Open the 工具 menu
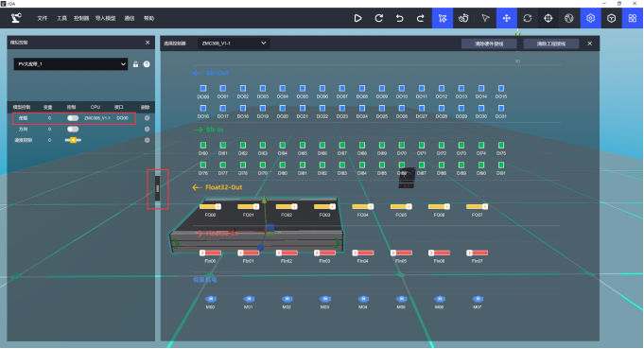The width and height of the screenshot is (644, 349). (x=61, y=18)
